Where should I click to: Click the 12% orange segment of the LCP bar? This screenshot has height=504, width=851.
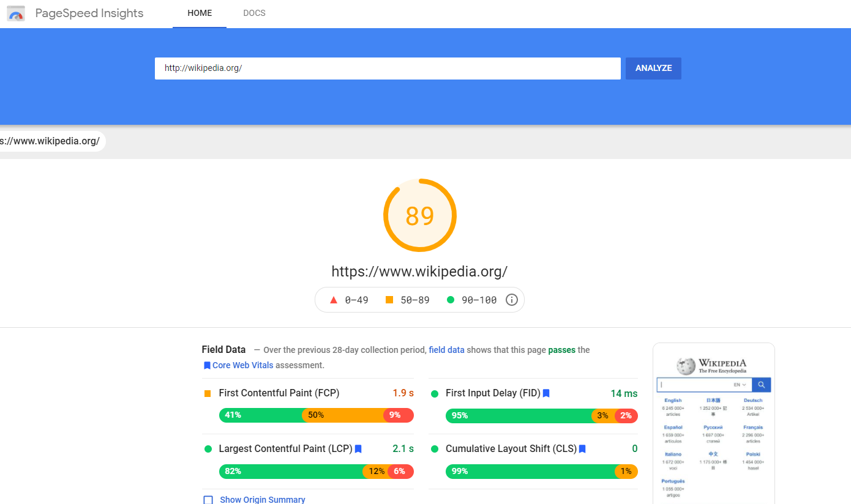pyautogui.click(x=375, y=472)
